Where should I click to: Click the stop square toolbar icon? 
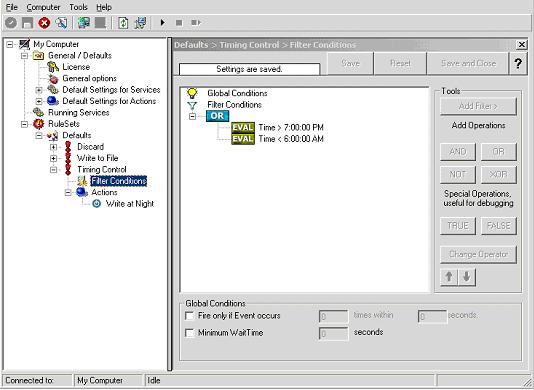point(179,23)
